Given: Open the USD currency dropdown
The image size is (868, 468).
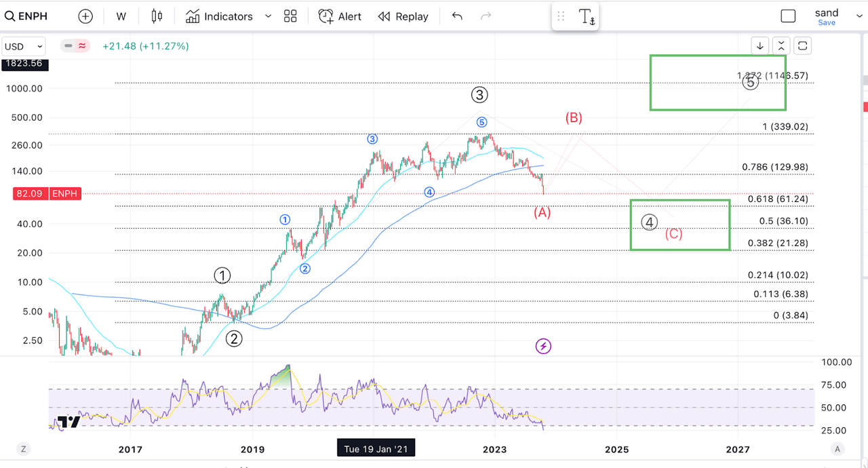Looking at the screenshot, I should tap(24, 46).
